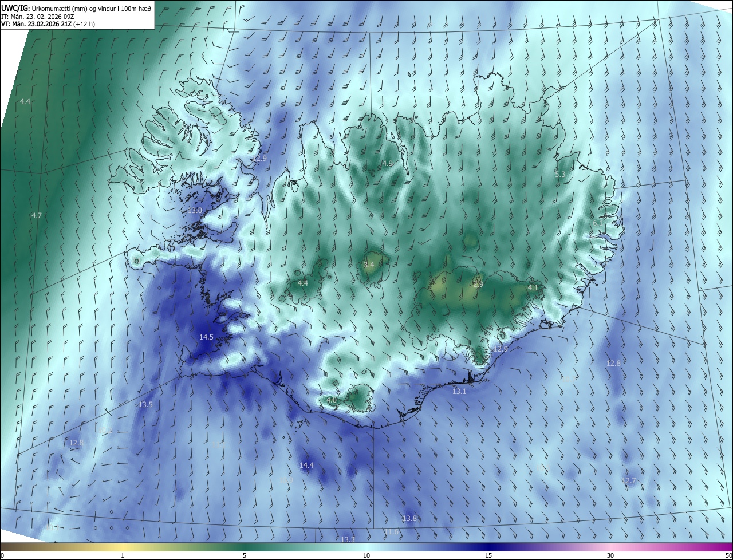Click the '3.4' value label

[x=369, y=265]
